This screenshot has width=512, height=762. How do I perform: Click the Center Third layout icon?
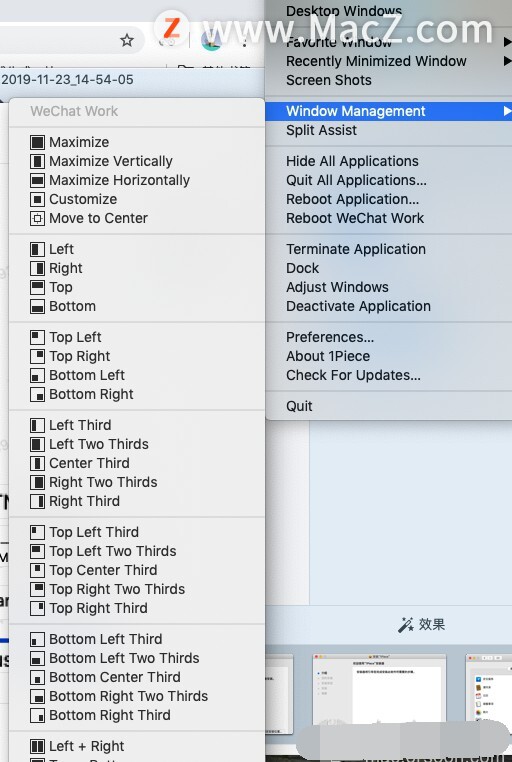click(37, 463)
